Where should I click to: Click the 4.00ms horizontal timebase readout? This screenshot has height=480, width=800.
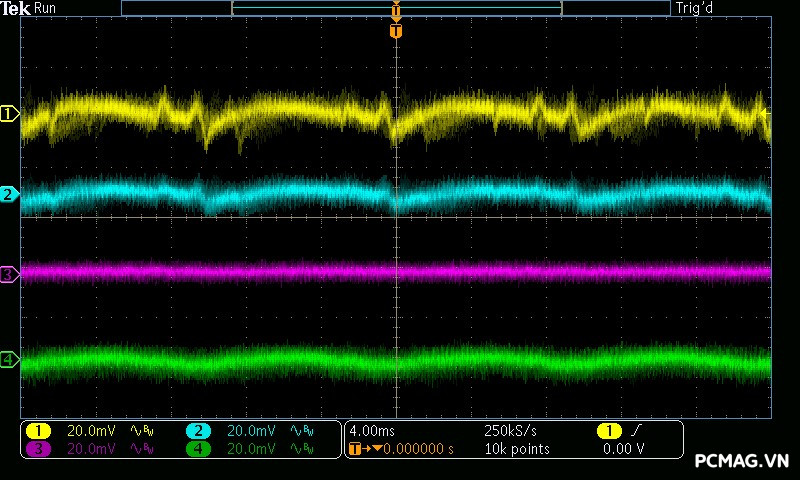(372, 431)
